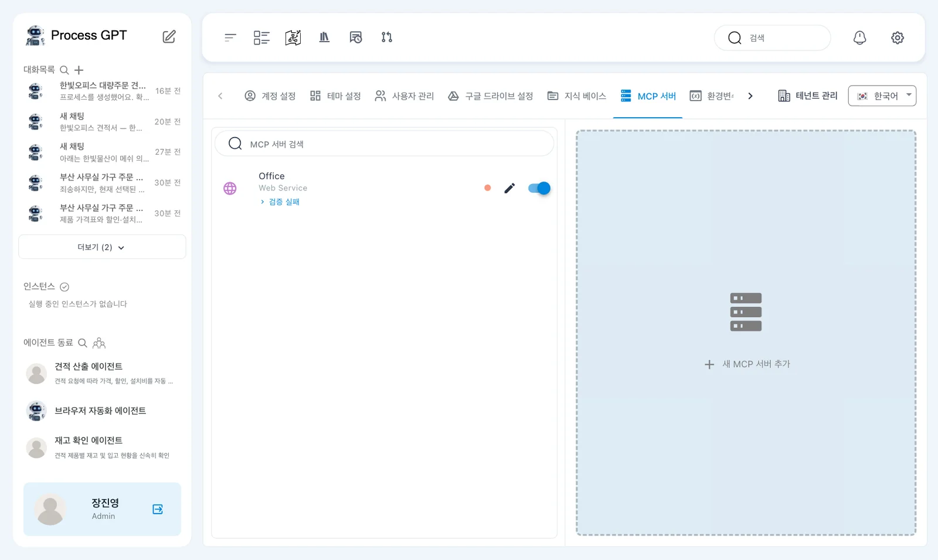Open the process map icon in toolbar
The width and height of the screenshot is (938, 560).
pos(293,37)
